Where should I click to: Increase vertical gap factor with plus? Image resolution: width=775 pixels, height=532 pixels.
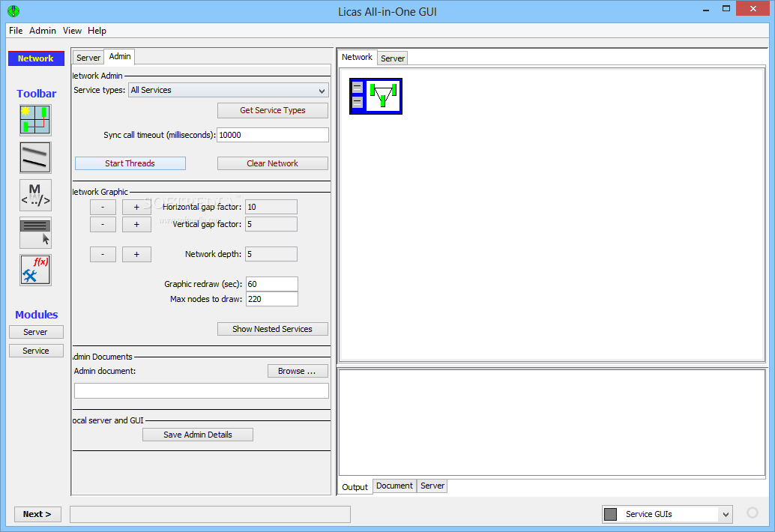click(x=137, y=224)
